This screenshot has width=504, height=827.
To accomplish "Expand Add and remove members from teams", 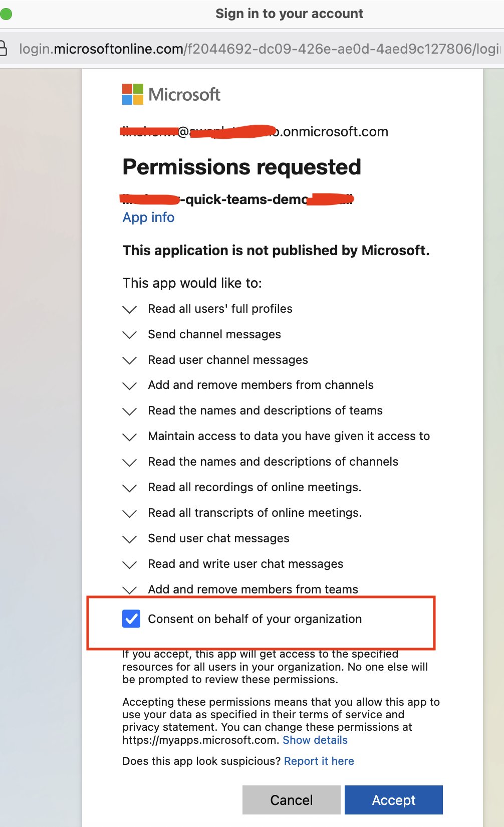I will click(129, 590).
